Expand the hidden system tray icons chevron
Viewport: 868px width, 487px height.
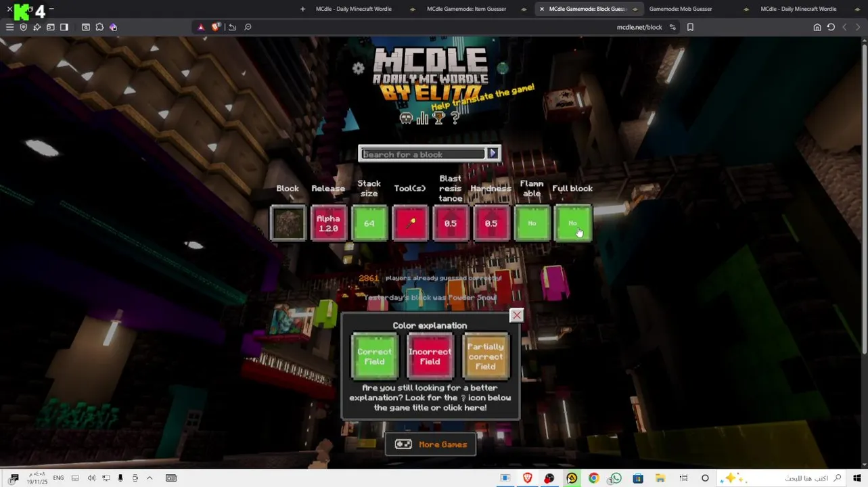(x=150, y=478)
